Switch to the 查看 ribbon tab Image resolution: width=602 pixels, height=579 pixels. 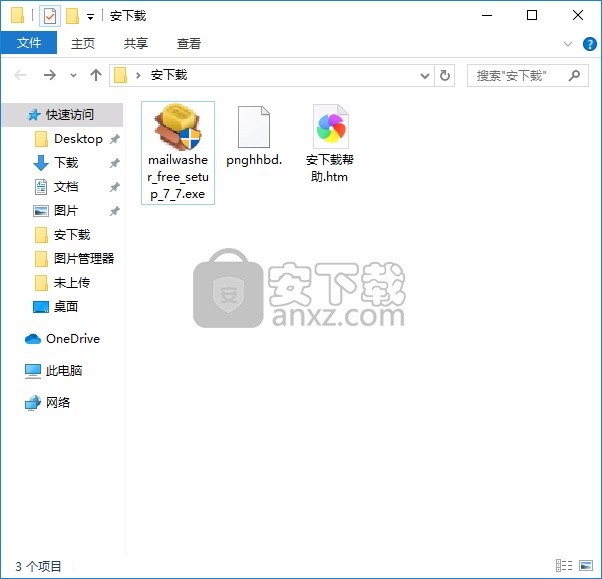point(189,43)
